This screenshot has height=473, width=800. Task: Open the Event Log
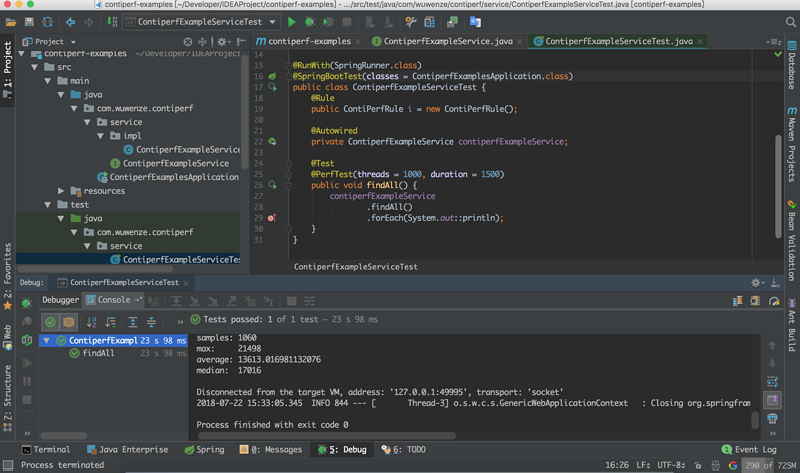(x=749, y=450)
